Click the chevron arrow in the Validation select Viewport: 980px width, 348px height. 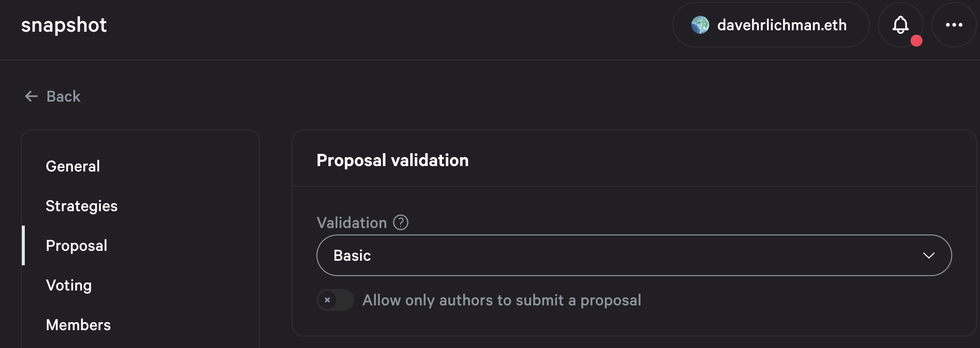928,255
